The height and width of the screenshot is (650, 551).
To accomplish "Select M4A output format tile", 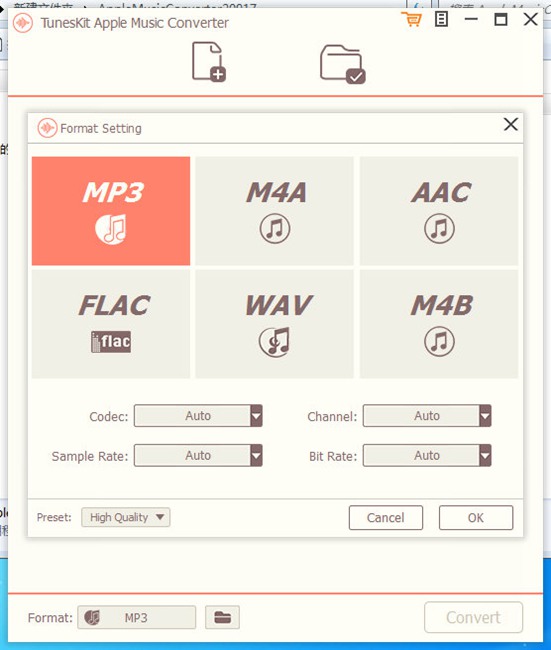I will click(274, 211).
